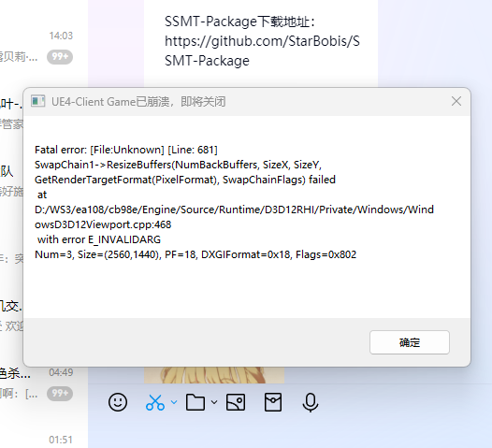Screen dimensions: 492x448
Task: Click the 'WindowsD3D12Viewport.cpp:468' path text
Action: pyautogui.click(x=234, y=217)
